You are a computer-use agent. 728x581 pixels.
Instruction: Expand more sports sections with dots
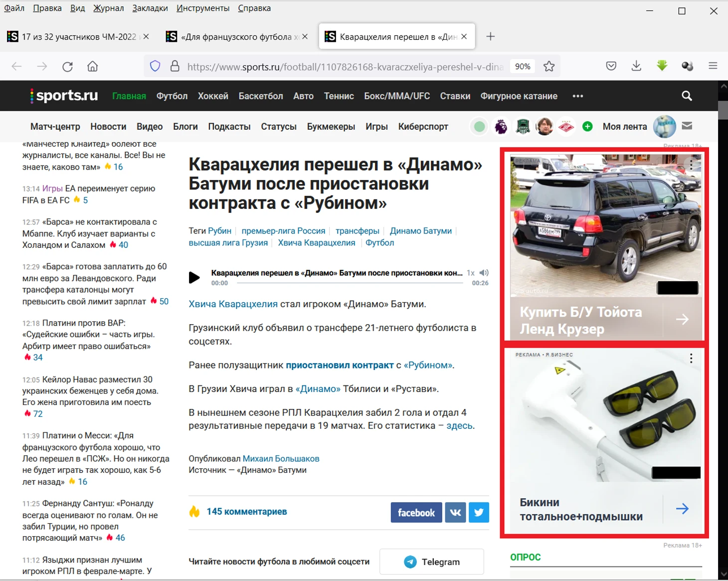pyautogui.click(x=578, y=96)
